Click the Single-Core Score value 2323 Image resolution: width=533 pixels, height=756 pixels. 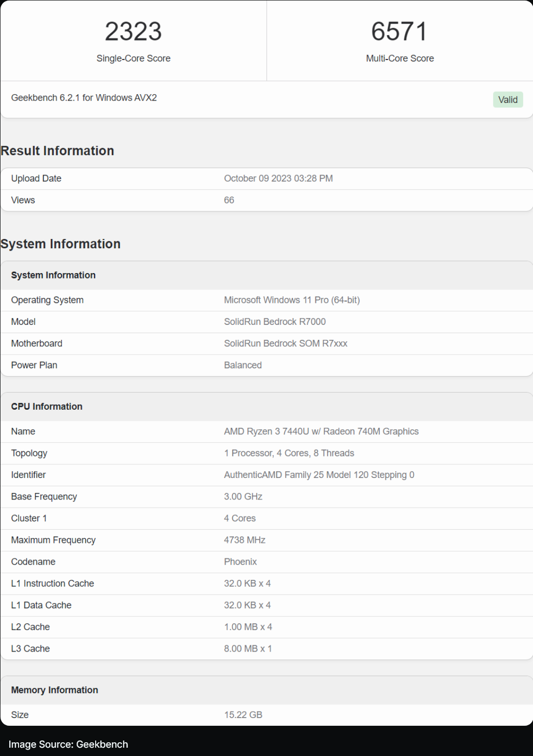[x=133, y=32]
